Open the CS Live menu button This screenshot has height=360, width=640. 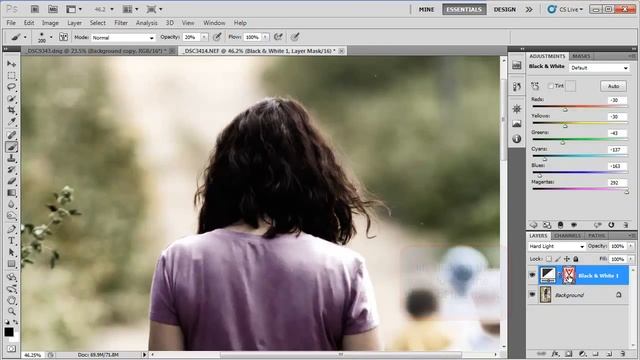coord(566,9)
